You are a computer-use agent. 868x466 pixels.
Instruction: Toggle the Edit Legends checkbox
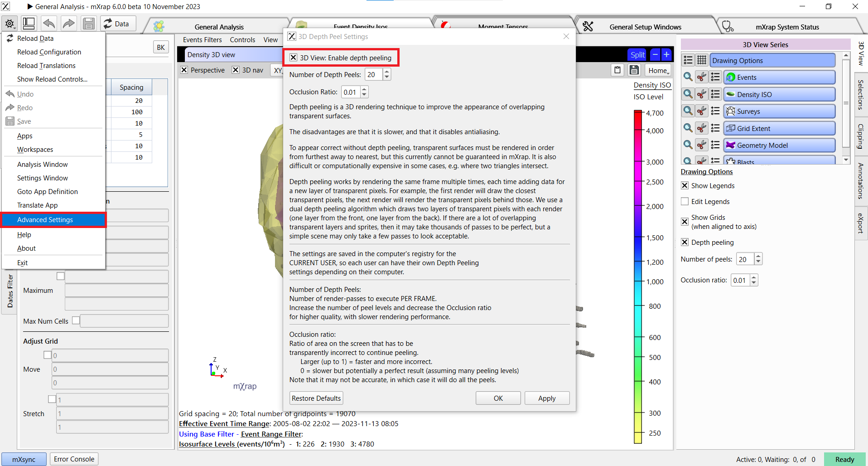pos(685,202)
